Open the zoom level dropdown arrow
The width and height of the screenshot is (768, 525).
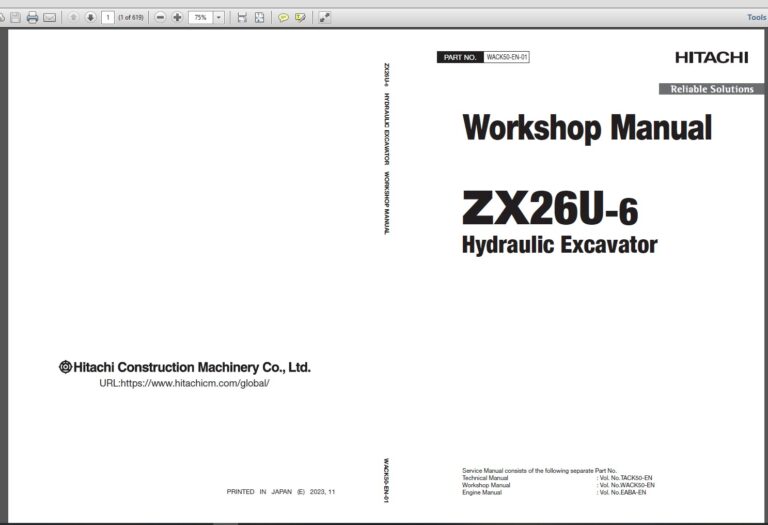219,18
